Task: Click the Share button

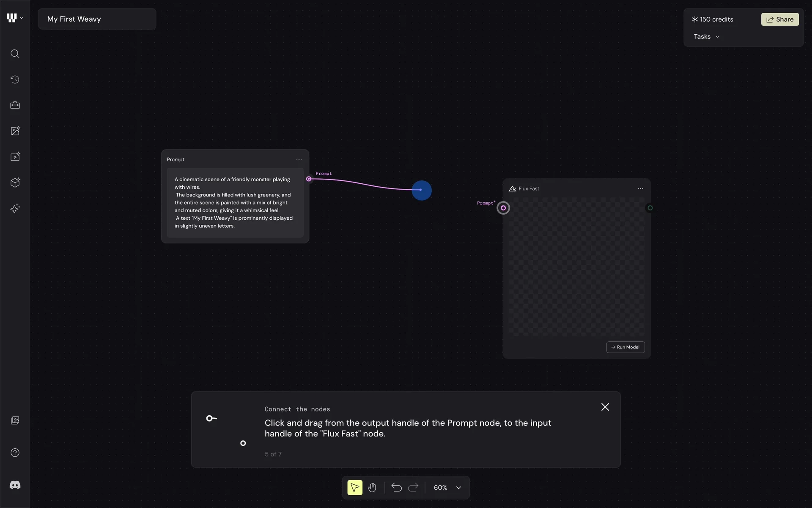Action: [x=780, y=19]
